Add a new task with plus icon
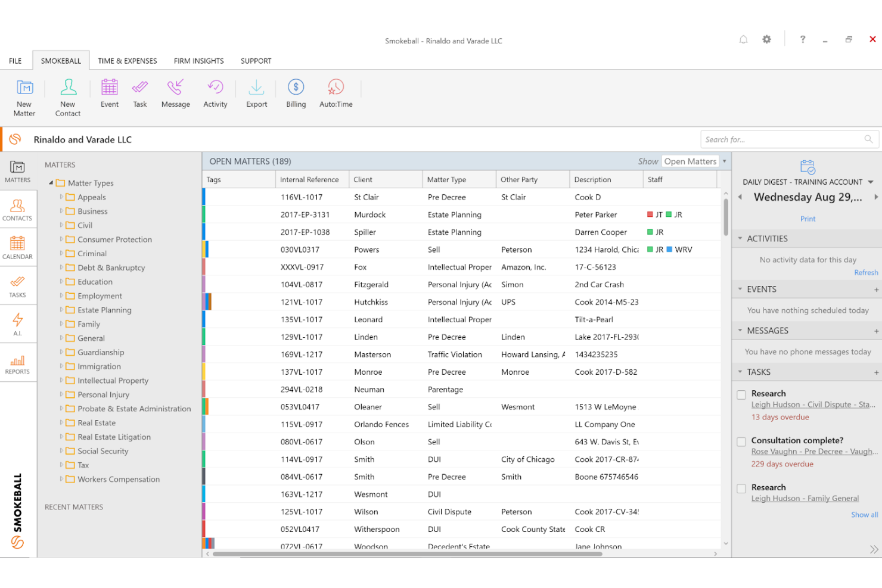This screenshot has height=588, width=882. coord(876,372)
